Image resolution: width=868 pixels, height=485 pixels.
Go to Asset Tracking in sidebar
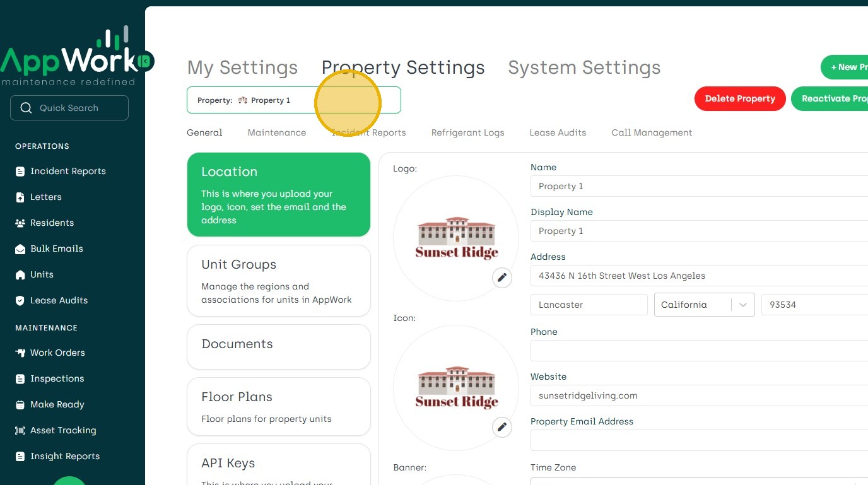pos(64,431)
